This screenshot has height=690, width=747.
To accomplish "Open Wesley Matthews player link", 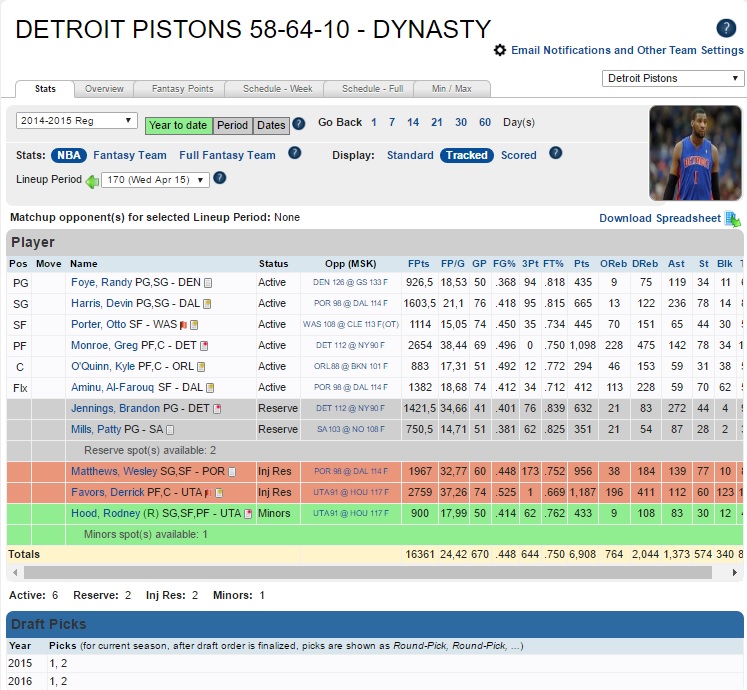I will (x=114, y=471).
